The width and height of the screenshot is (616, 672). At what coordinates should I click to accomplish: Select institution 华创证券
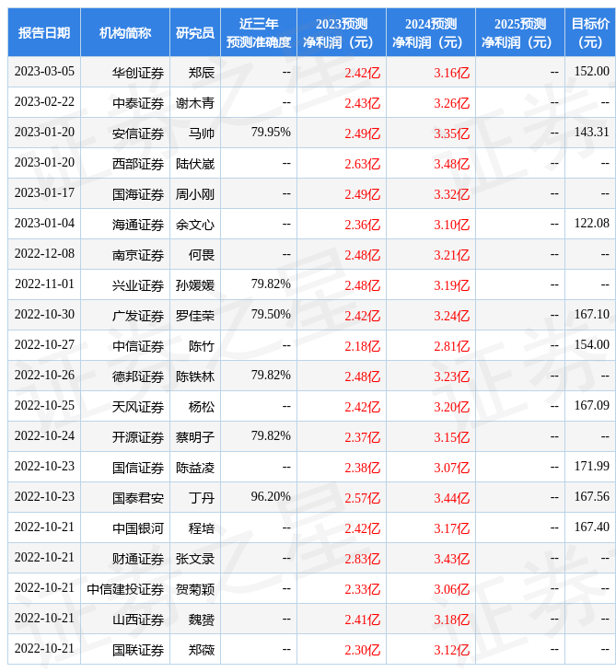tap(138, 73)
